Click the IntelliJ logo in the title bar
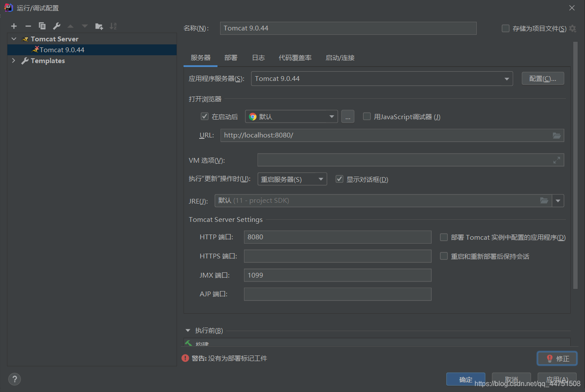The width and height of the screenshot is (585, 392). tap(8, 7)
